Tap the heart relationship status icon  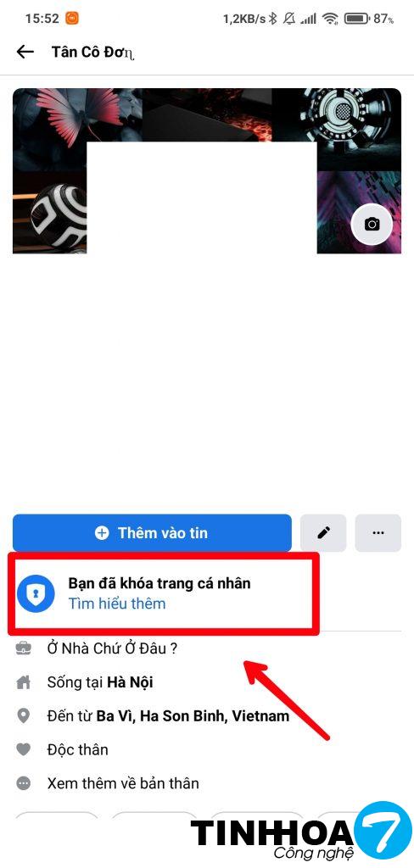click(23, 750)
